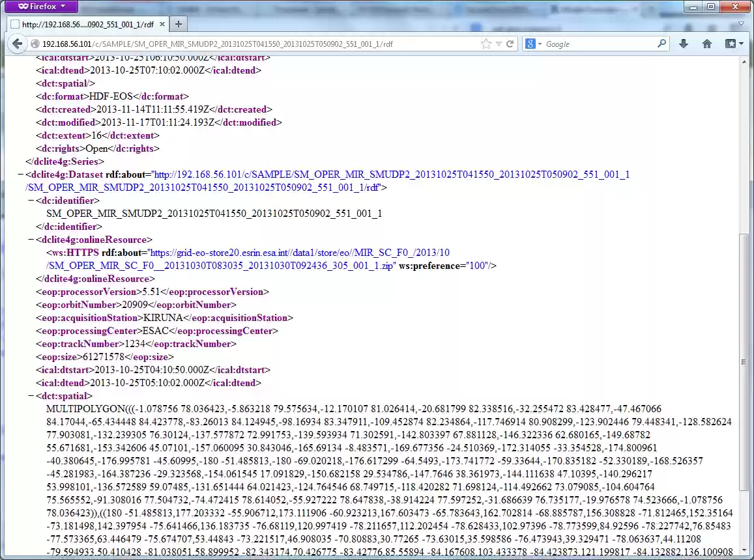Open the Downloads panel
This screenshot has height=560, width=754.
click(x=683, y=44)
